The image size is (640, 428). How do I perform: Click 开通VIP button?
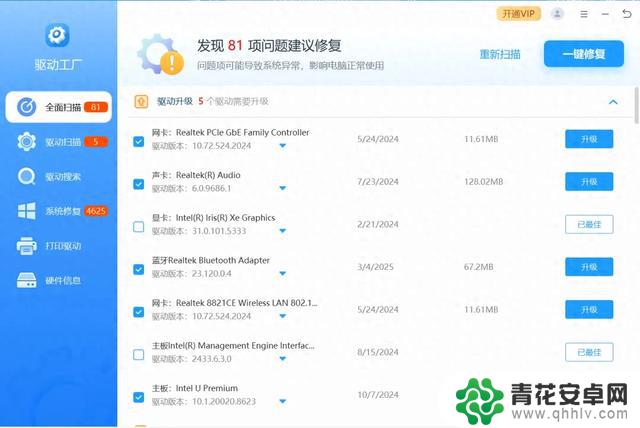point(518,14)
